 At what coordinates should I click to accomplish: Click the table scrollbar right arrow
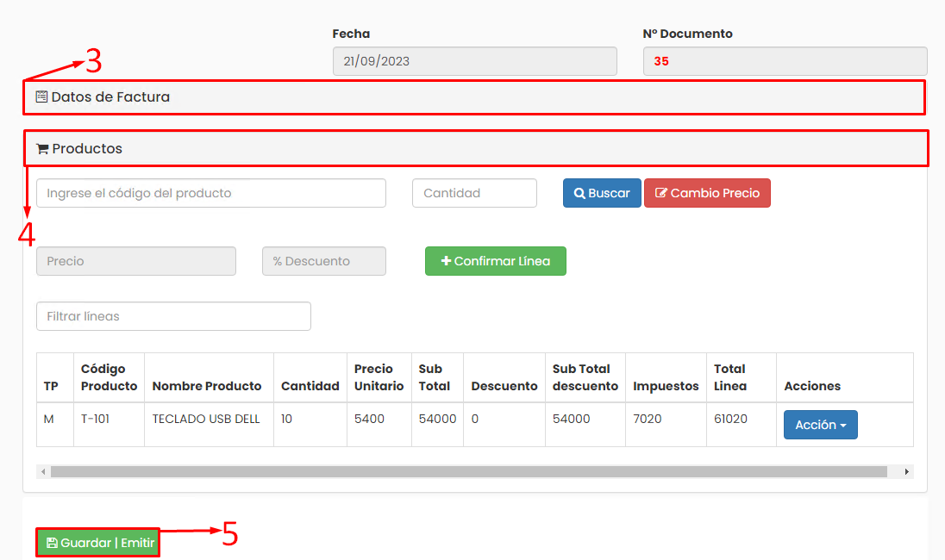click(906, 471)
